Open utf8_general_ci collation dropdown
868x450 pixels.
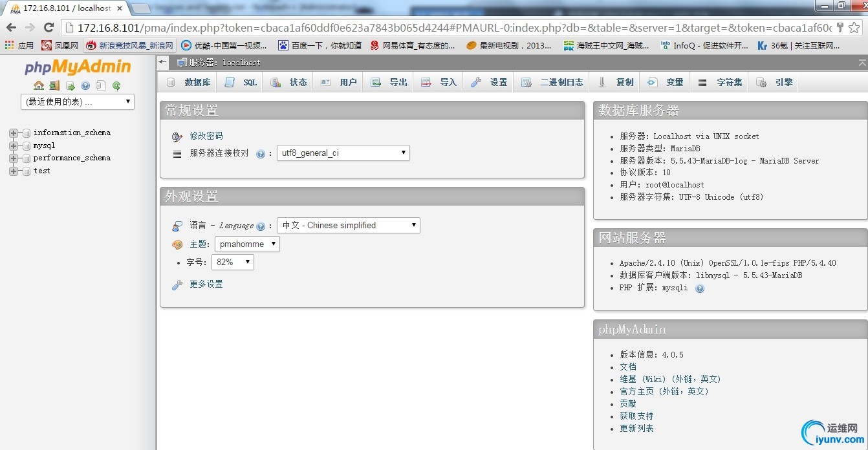[343, 153]
